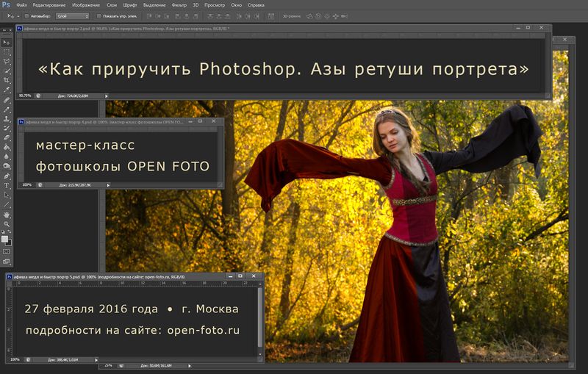Open the Фильтр menu

179,5
